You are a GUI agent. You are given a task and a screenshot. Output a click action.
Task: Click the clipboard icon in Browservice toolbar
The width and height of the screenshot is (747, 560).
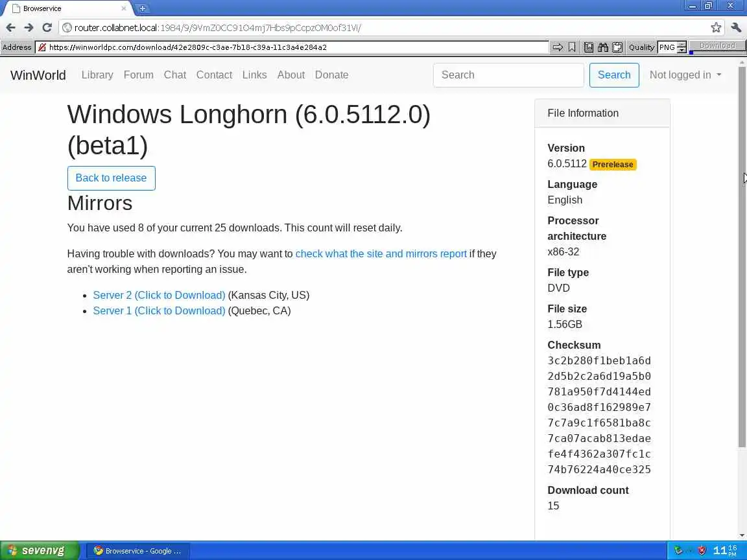click(x=617, y=47)
